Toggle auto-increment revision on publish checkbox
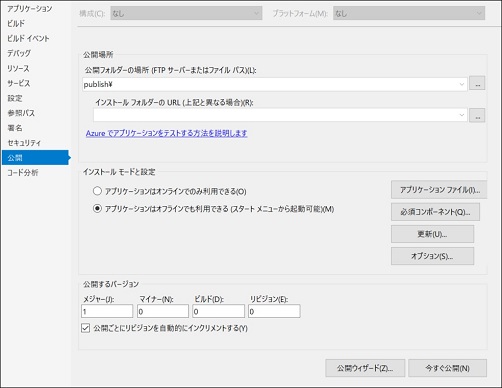Image resolution: width=502 pixels, height=388 pixels. click(x=85, y=328)
